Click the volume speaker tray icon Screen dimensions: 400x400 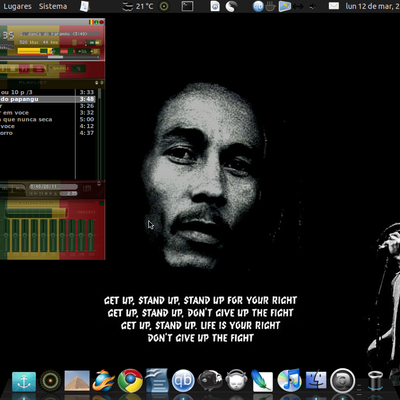[313, 6]
